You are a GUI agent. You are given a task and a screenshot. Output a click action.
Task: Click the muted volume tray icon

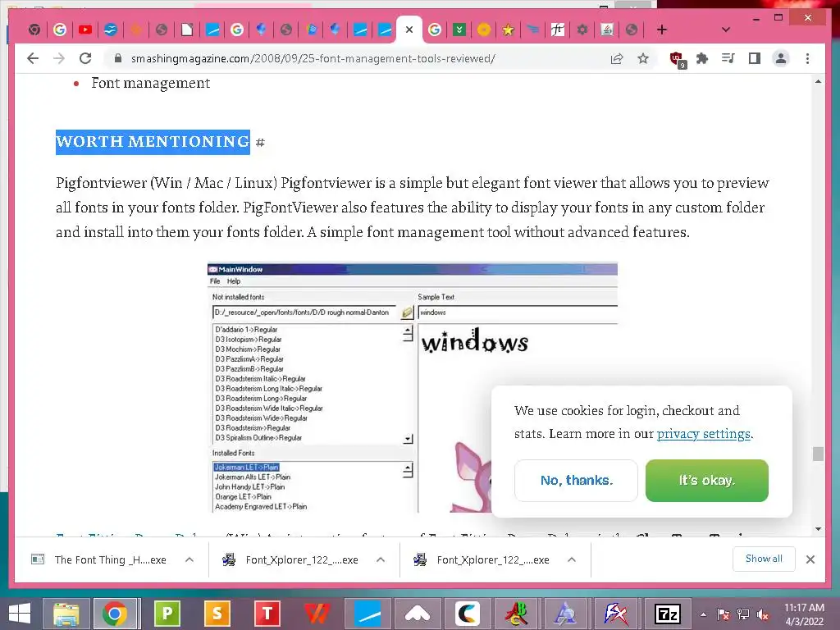click(763, 614)
